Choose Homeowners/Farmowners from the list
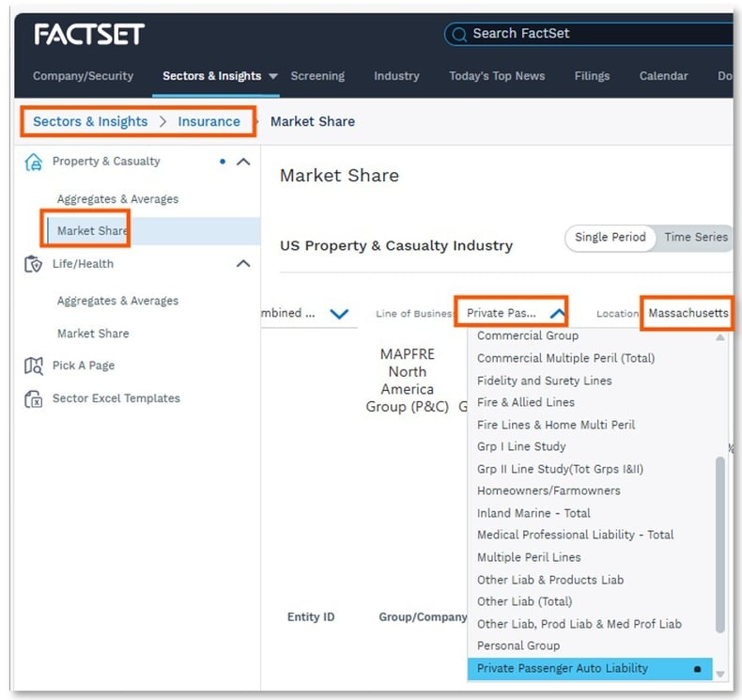 tap(549, 490)
